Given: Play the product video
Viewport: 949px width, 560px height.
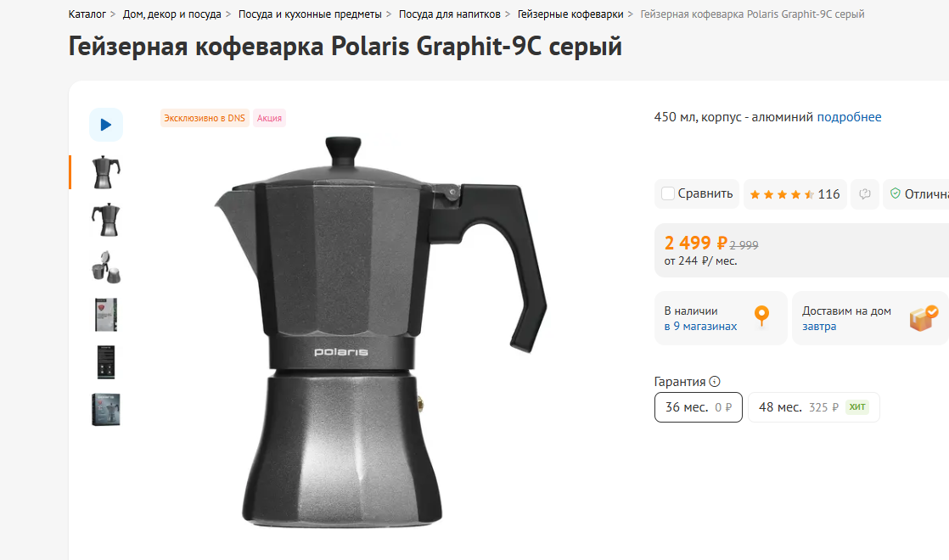Looking at the screenshot, I should tap(106, 125).
